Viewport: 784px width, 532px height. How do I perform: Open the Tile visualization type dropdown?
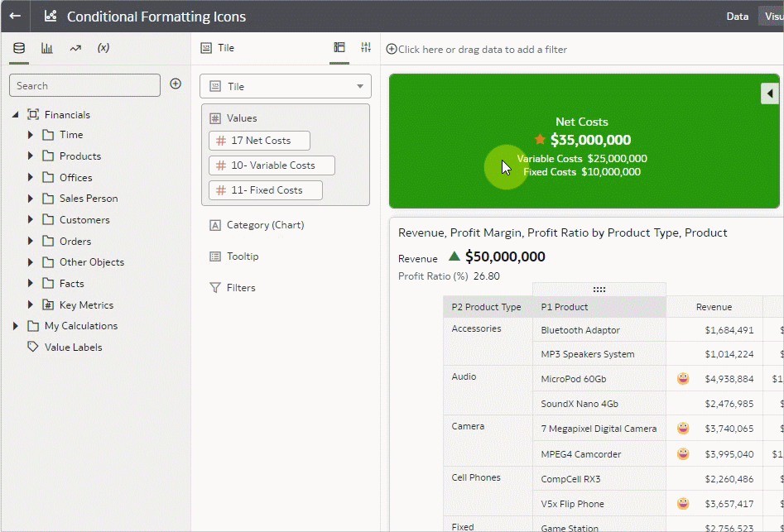pos(286,86)
